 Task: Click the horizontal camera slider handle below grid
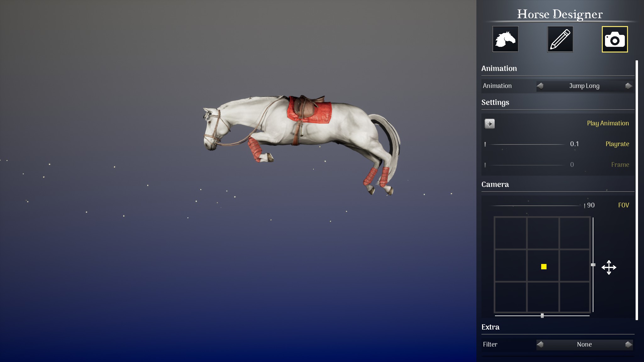pos(542,315)
